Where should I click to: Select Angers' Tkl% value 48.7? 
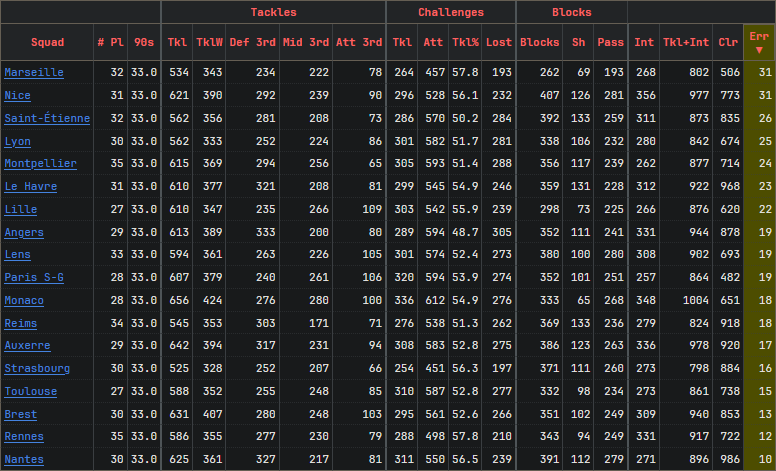coord(465,232)
